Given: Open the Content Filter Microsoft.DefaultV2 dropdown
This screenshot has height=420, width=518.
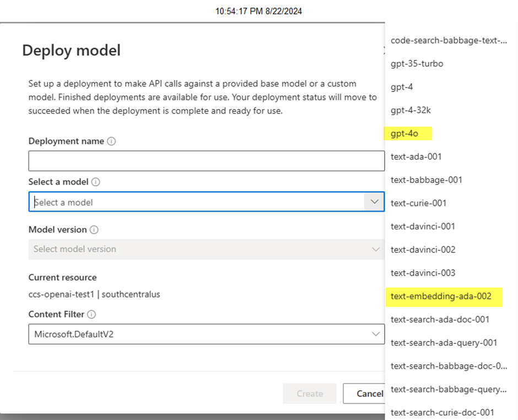Looking at the screenshot, I should (x=207, y=334).
